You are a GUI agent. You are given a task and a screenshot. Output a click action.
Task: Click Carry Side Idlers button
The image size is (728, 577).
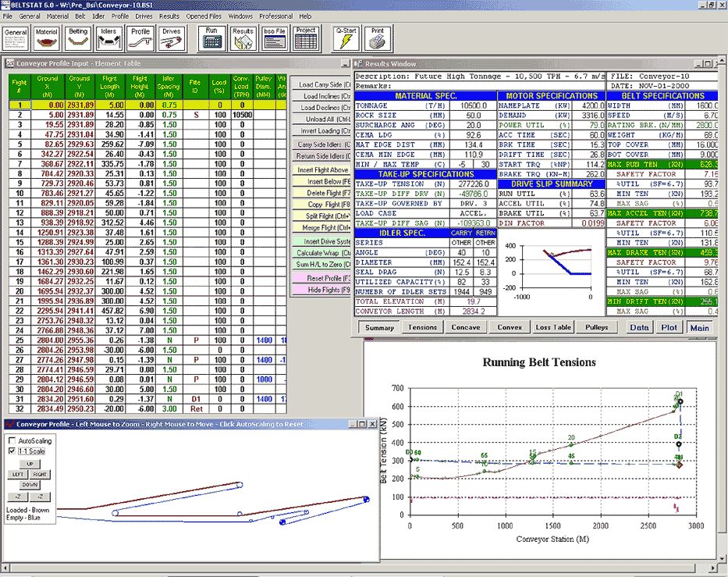[x=321, y=144]
